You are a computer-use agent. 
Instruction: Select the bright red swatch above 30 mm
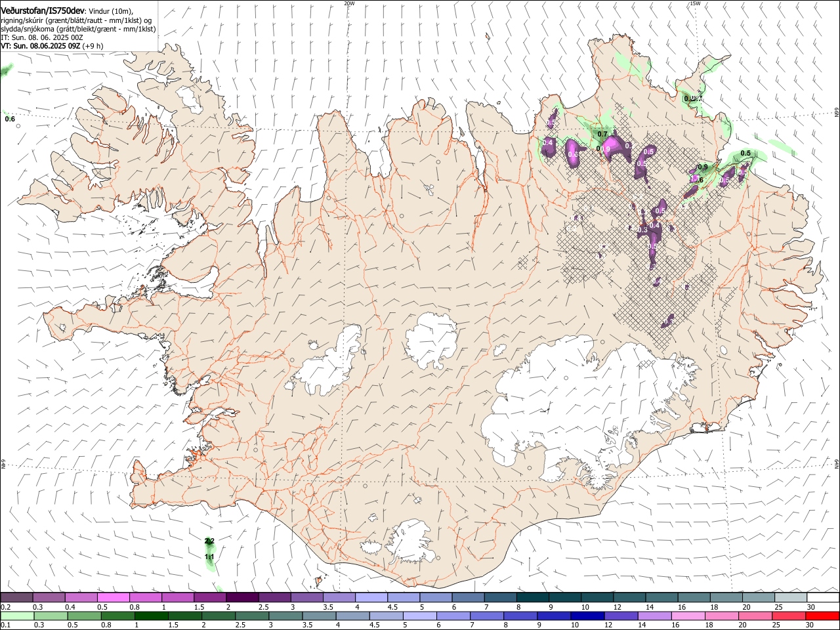tap(822, 616)
